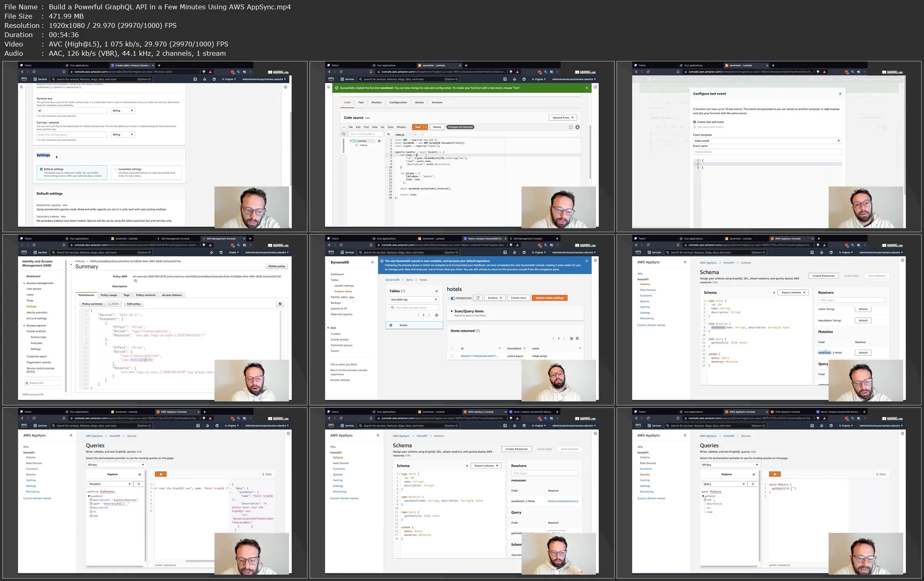
Task: Click notifications bell in IAM policy thumbnail
Action: coord(211,252)
